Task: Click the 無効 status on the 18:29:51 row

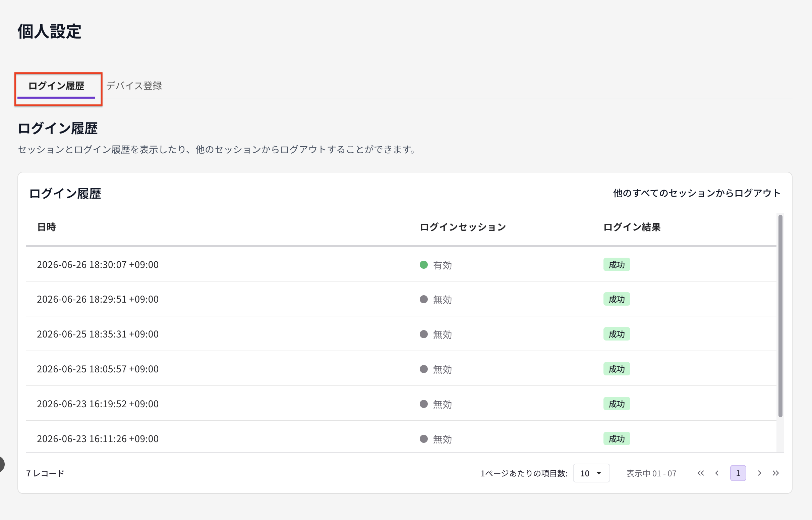Action: pos(436,300)
